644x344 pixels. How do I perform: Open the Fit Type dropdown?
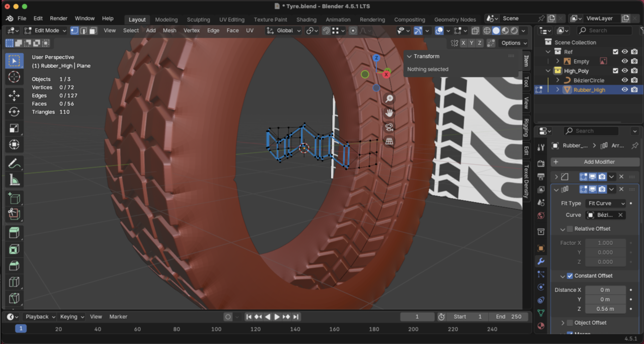tap(606, 203)
